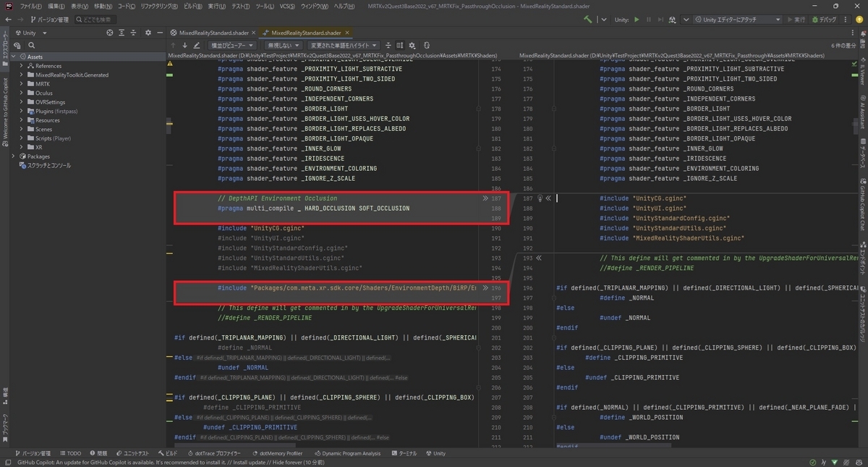Hide the explorer panel with minus icon
Viewport: 868px width, 467px height.
[x=160, y=33]
